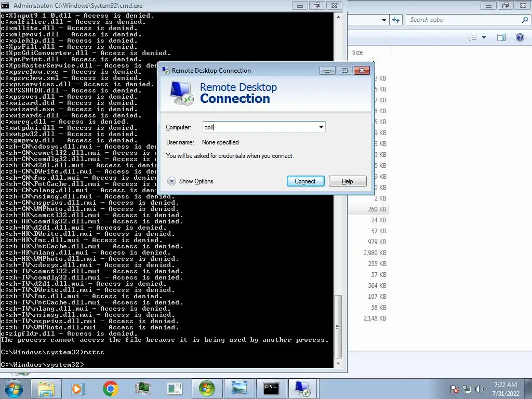Click the 'process cannot access the file' message line
The image size is (532, 399).
pos(165,340)
